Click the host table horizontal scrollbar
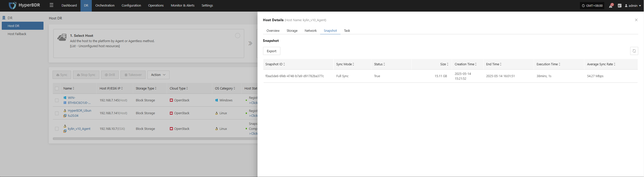644x177 pixels. click(x=155, y=139)
